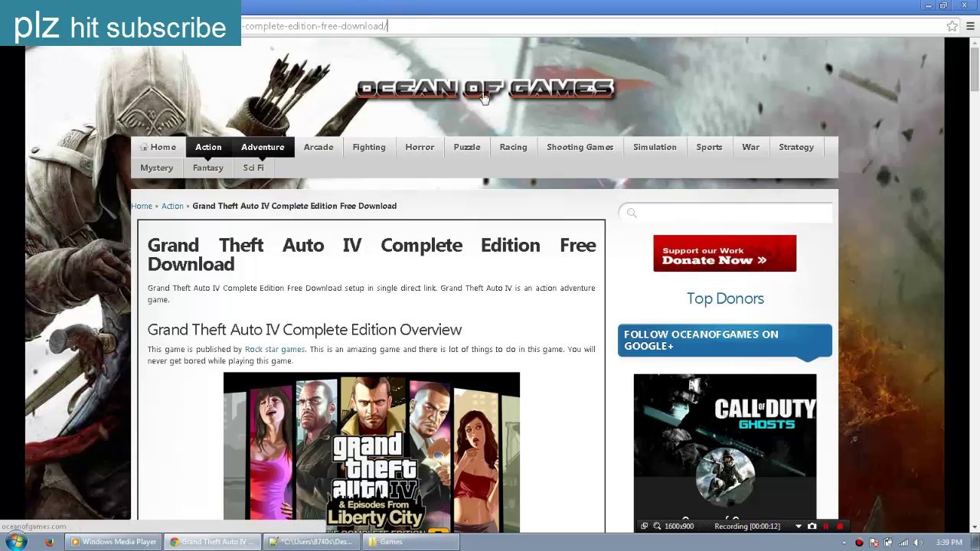Open the Shooting Games category

(580, 147)
